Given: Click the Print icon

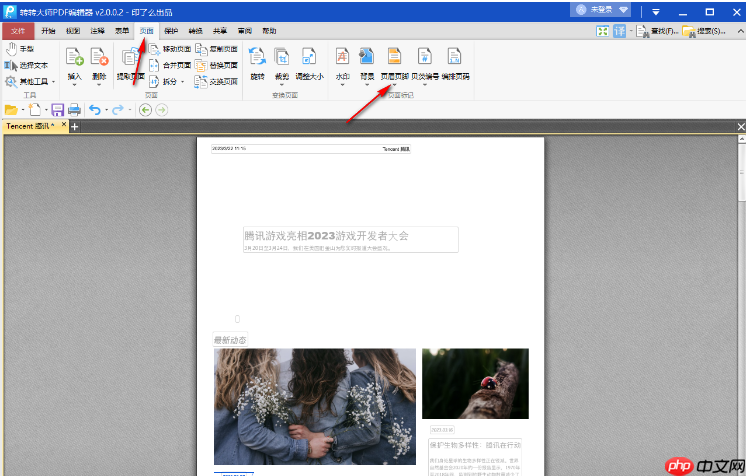Looking at the screenshot, I should 74,110.
